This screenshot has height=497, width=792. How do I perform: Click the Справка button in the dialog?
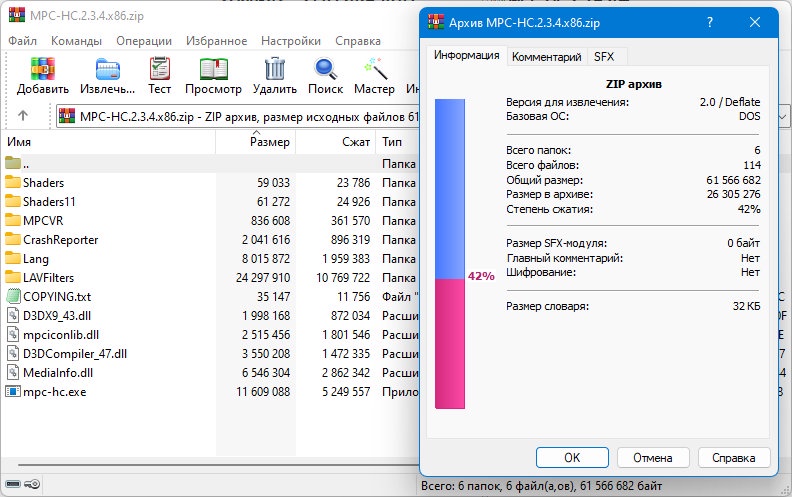click(734, 458)
